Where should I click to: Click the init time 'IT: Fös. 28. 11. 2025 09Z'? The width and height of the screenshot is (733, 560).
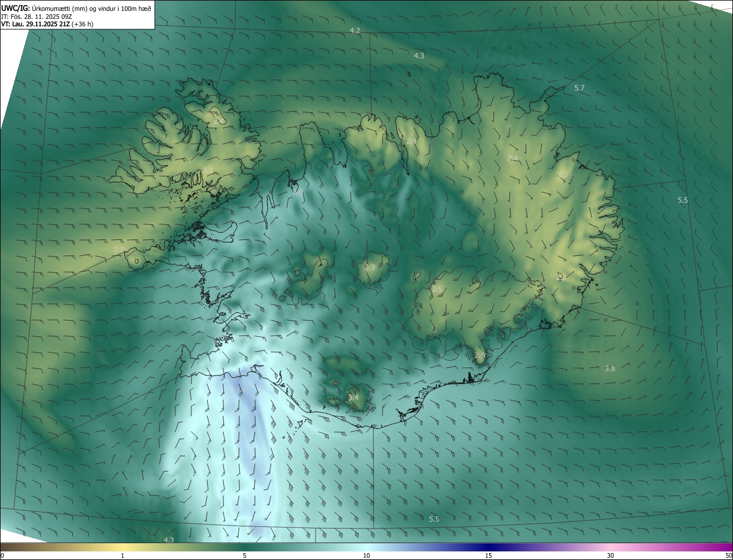pos(37,16)
